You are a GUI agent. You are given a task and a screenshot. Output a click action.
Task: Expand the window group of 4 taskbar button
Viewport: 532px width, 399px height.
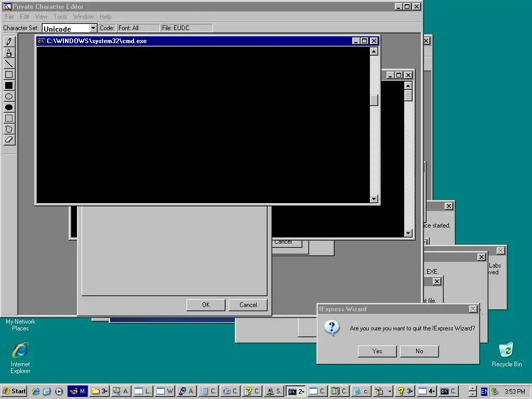427,391
